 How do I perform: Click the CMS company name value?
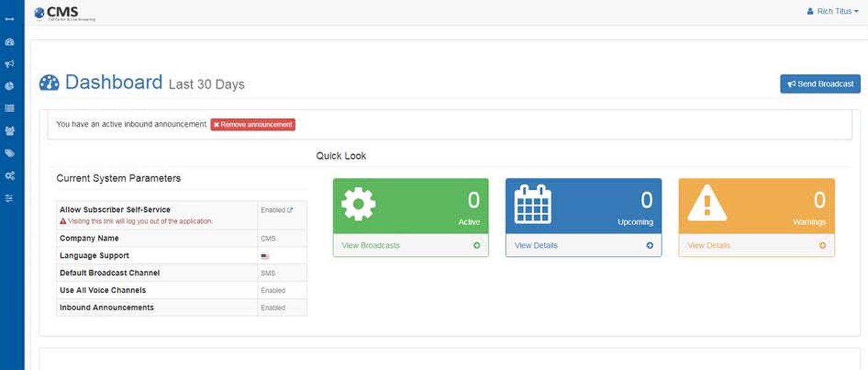pyautogui.click(x=268, y=239)
